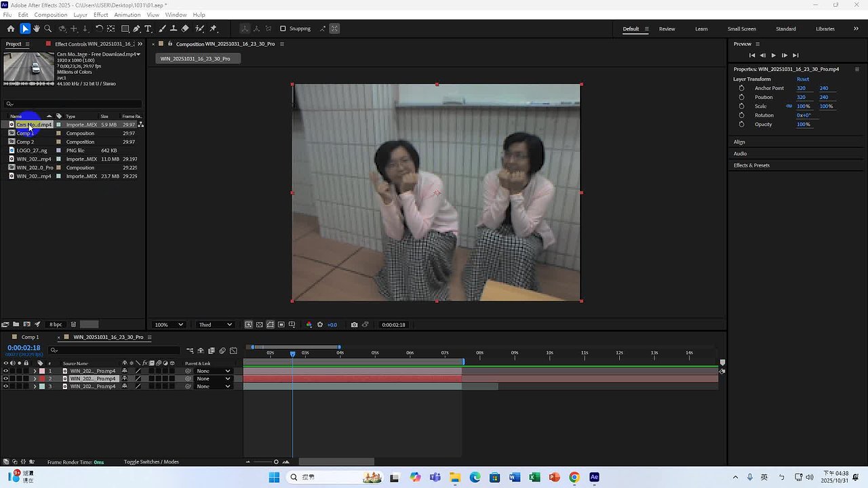
Task: Select the Zoom tool in toolbar
Action: 48,28
